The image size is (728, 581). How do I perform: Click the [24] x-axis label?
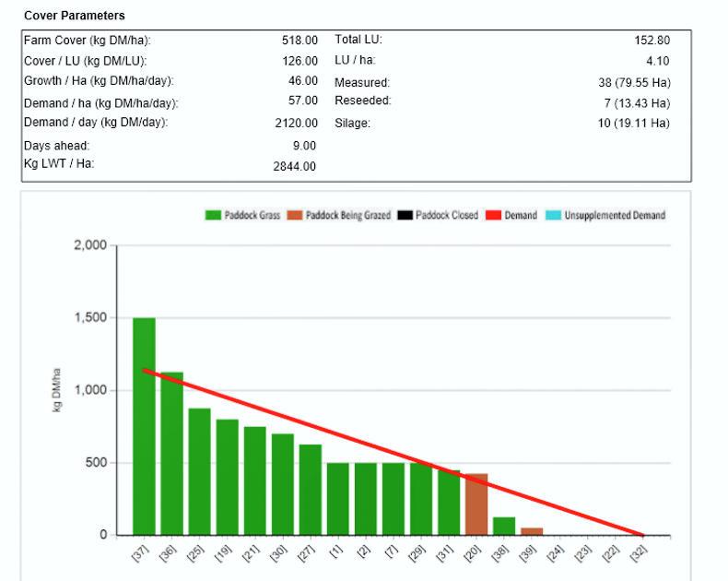(x=554, y=553)
